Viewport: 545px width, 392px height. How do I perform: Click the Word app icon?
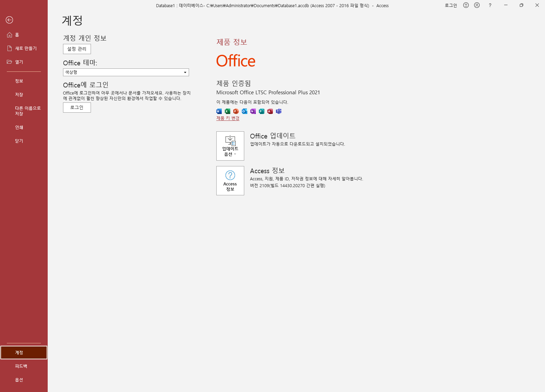(x=219, y=111)
